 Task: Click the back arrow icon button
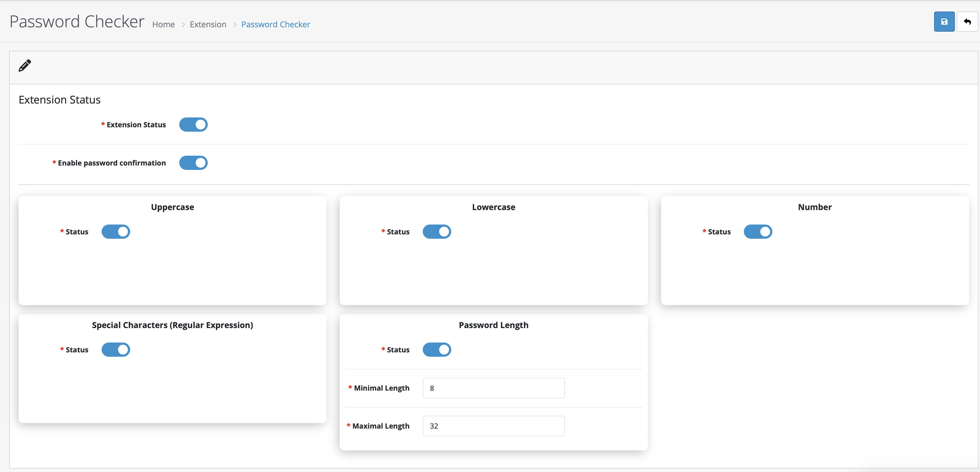point(967,22)
